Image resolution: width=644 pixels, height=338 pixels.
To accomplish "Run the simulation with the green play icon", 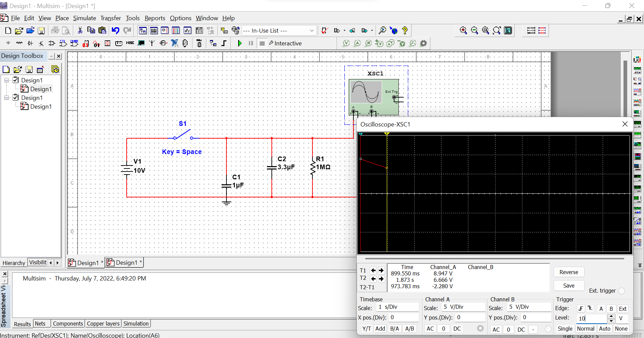I will pyautogui.click(x=240, y=43).
